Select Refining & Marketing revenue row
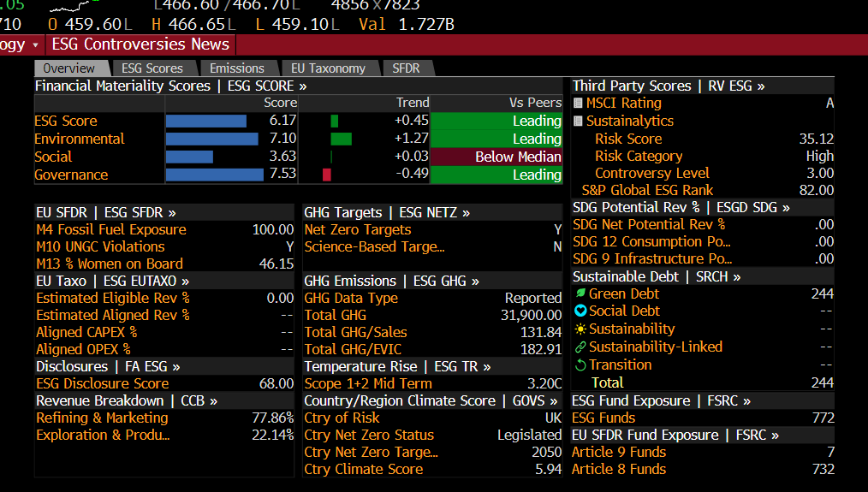 [x=165, y=418]
